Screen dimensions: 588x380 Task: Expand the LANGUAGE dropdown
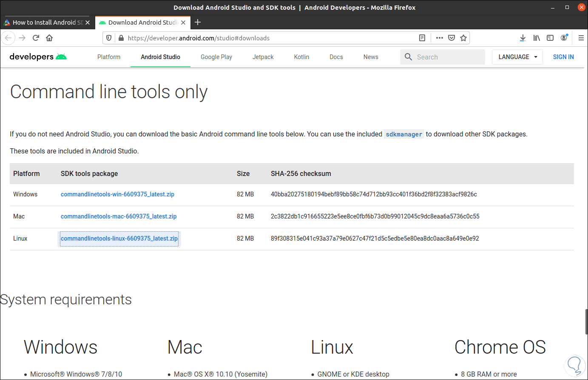click(x=517, y=57)
